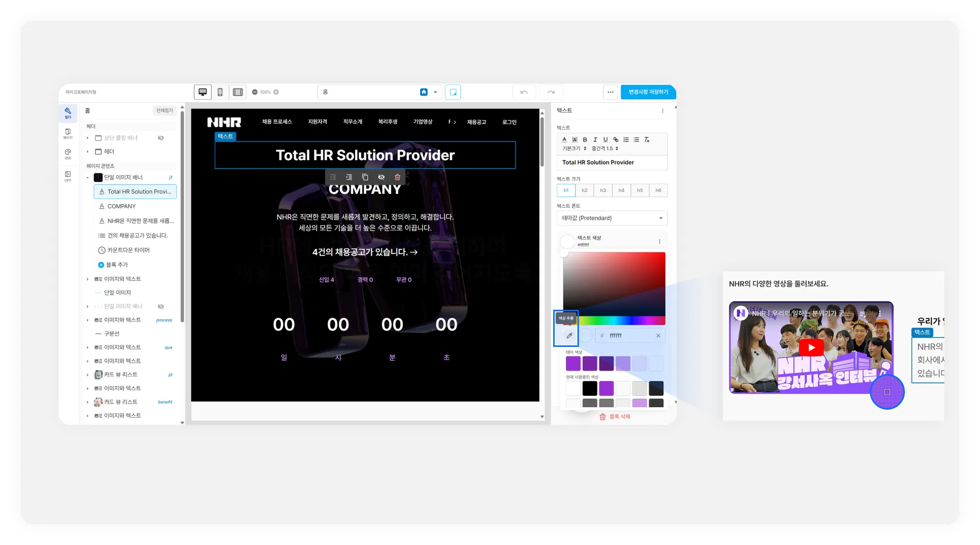Click 채용공고 in site navigation
This screenshot has height=545, width=980.
[x=477, y=122]
